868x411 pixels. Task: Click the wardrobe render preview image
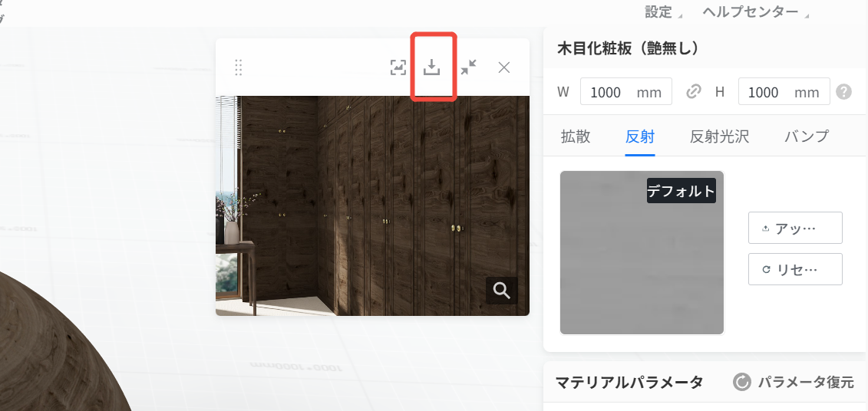click(x=372, y=205)
